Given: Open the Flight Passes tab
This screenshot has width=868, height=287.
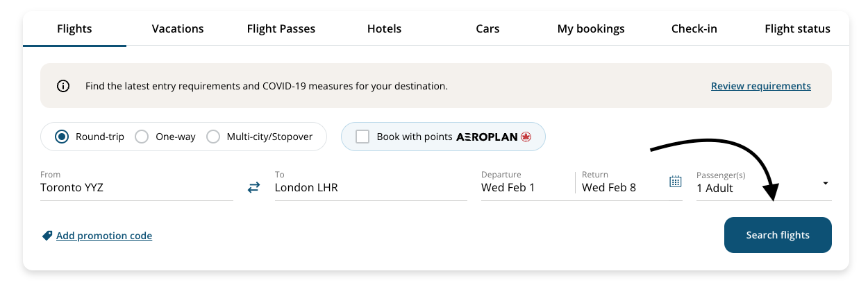Looking at the screenshot, I should point(281,28).
